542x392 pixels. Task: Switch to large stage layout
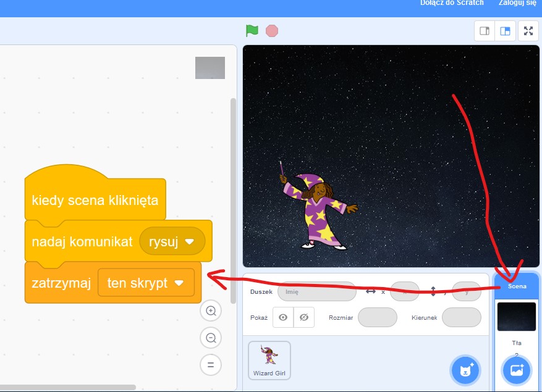click(505, 31)
